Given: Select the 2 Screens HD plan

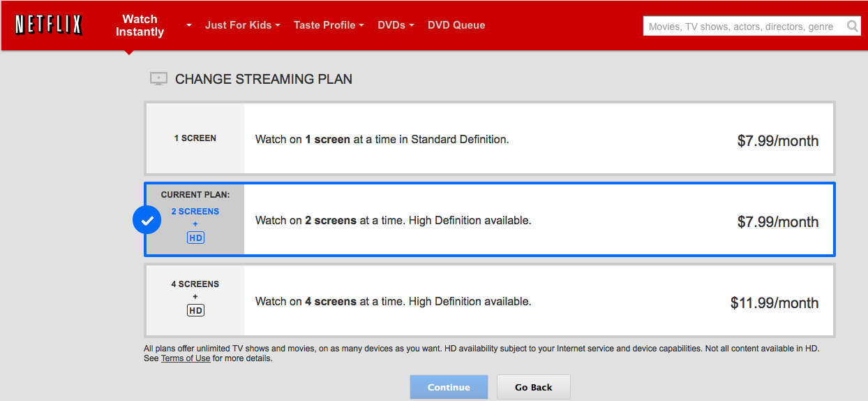Looking at the screenshot, I should coord(489,220).
